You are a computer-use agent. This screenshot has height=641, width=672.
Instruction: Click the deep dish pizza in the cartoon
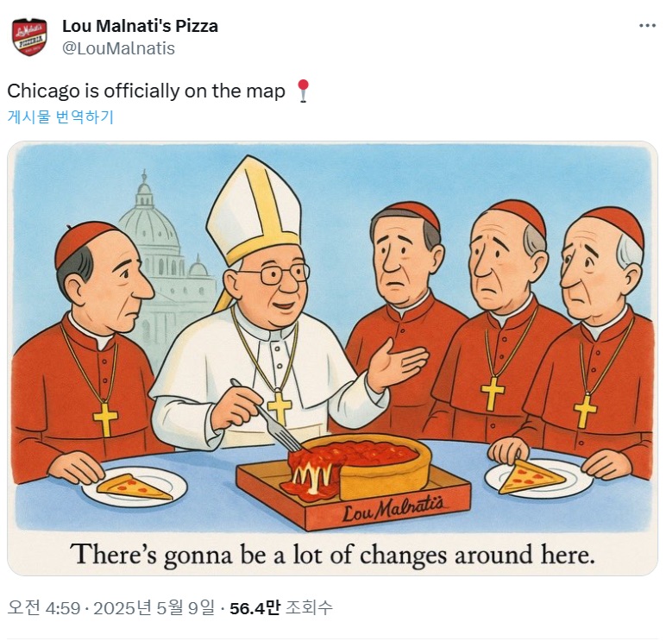pos(355,466)
